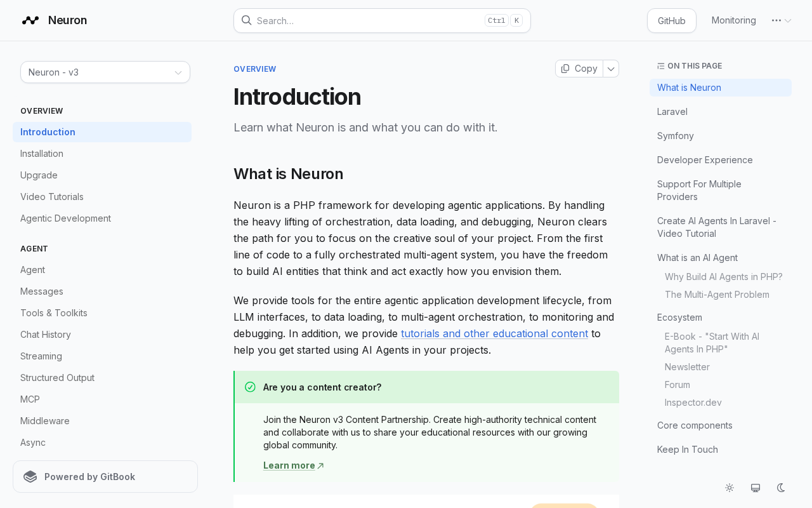Open the Neuron - v3 version dropdown

[105, 72]
